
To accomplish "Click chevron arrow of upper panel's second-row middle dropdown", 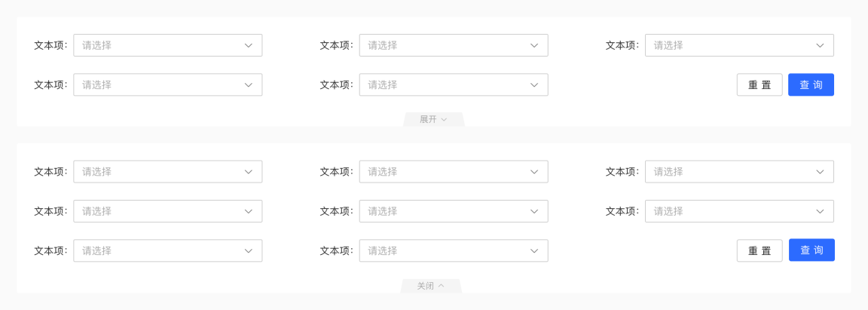I will tap(534, 84).
